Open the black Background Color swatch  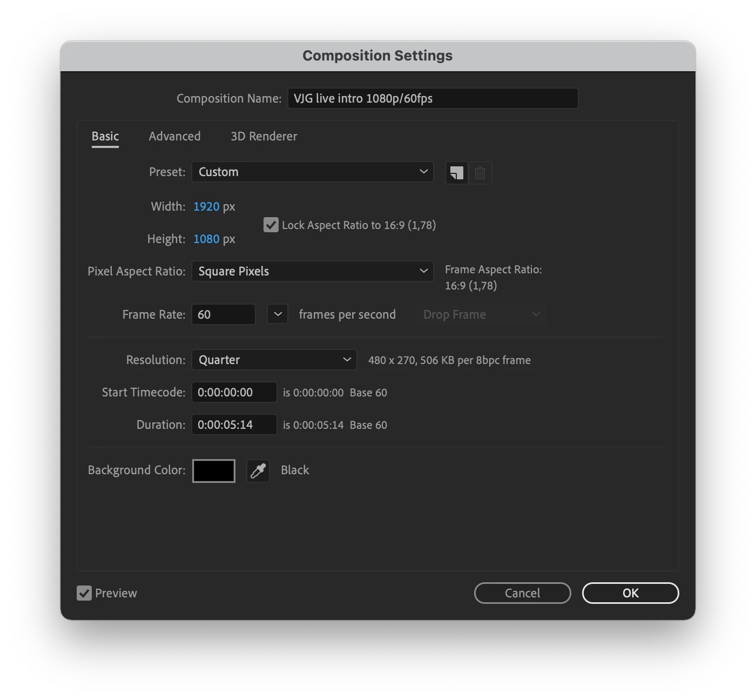click(x=214, y=470)
